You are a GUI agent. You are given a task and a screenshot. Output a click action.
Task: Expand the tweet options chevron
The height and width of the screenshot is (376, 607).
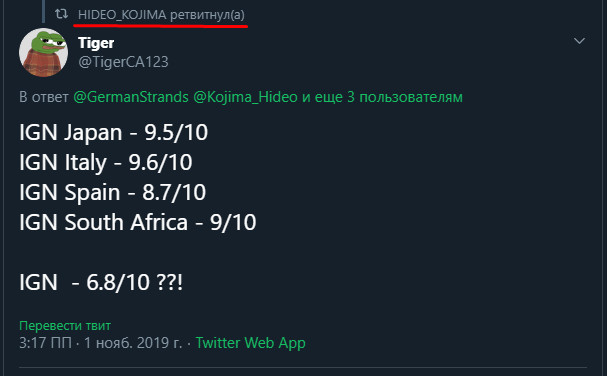coord(579,41)
